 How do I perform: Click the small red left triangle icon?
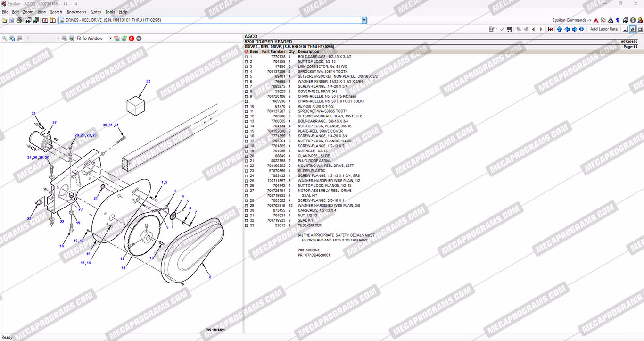point(533,29)
